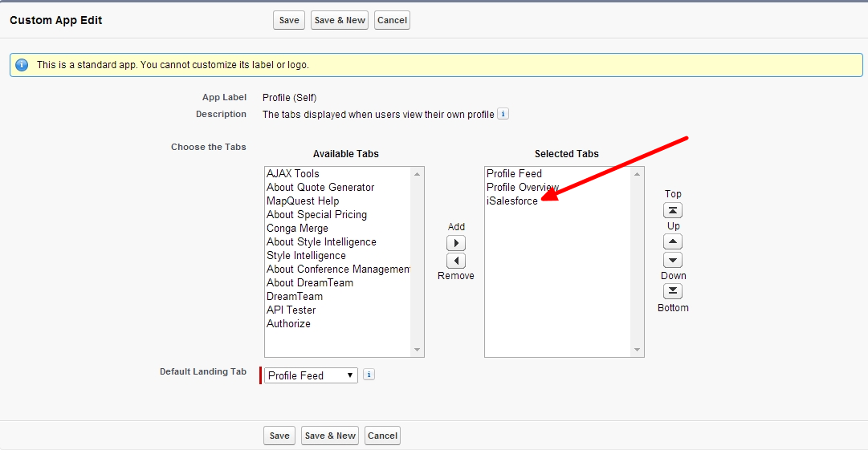The width and height of the screenshot is (868, 454).
Task: Click Selected Tabs scrollbar down arrow
Action: tap(637, 350)
